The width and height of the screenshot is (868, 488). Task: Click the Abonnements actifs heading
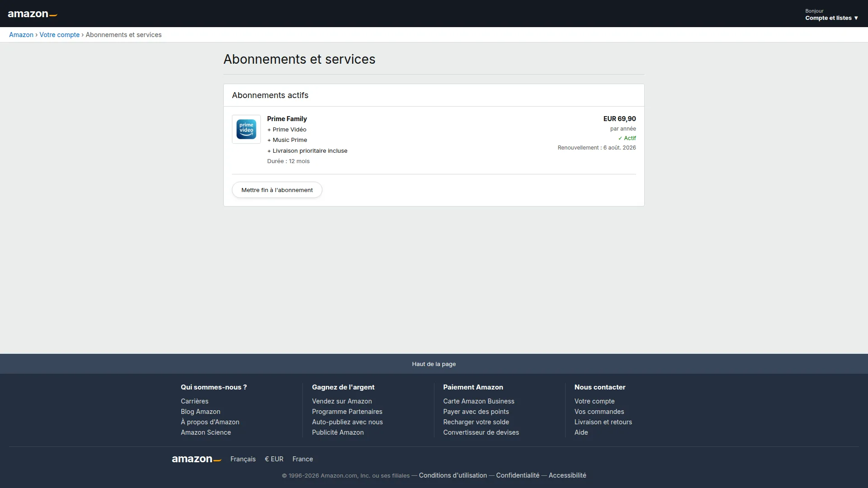(270, 95)
